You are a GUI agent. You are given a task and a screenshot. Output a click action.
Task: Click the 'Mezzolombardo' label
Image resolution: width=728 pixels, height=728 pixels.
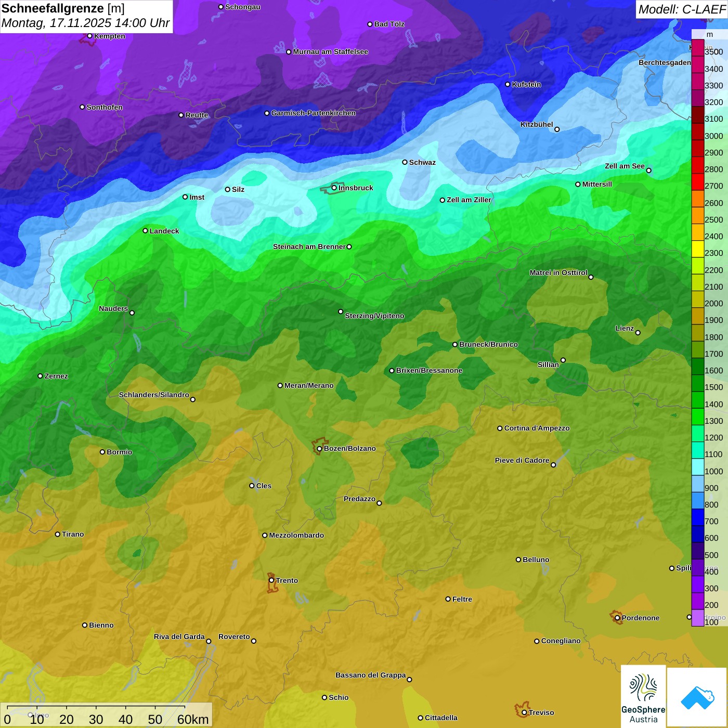[296, 535]
